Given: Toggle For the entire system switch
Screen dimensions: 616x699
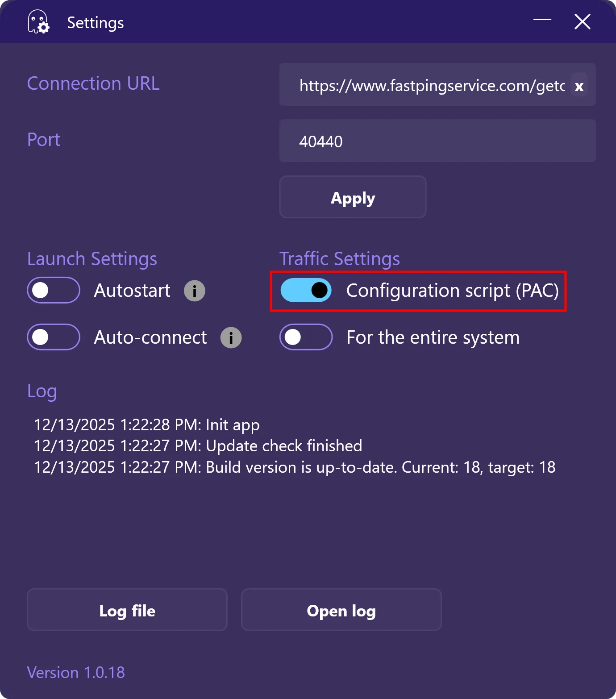Looking at the screenshot, I should click(306, 337).
